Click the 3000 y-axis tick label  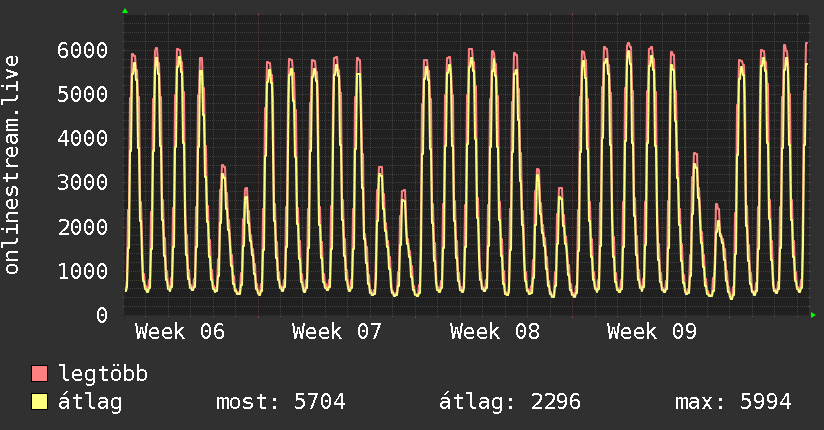point(83,183)
